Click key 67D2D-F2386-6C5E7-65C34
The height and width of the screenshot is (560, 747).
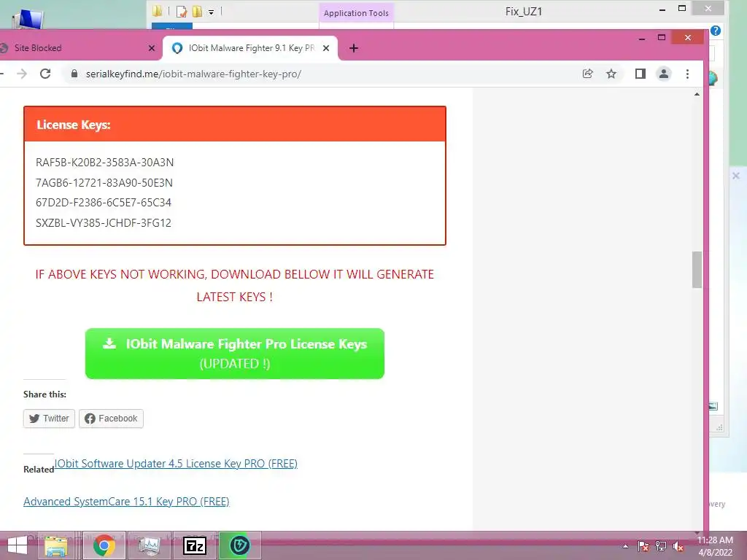tap(104, 203)
